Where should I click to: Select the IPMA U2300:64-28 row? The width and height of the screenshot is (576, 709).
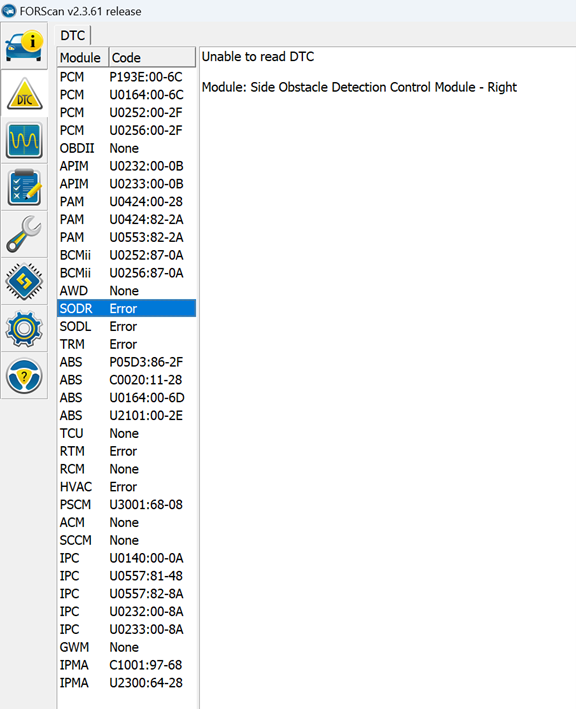click(x=127, y=683)
